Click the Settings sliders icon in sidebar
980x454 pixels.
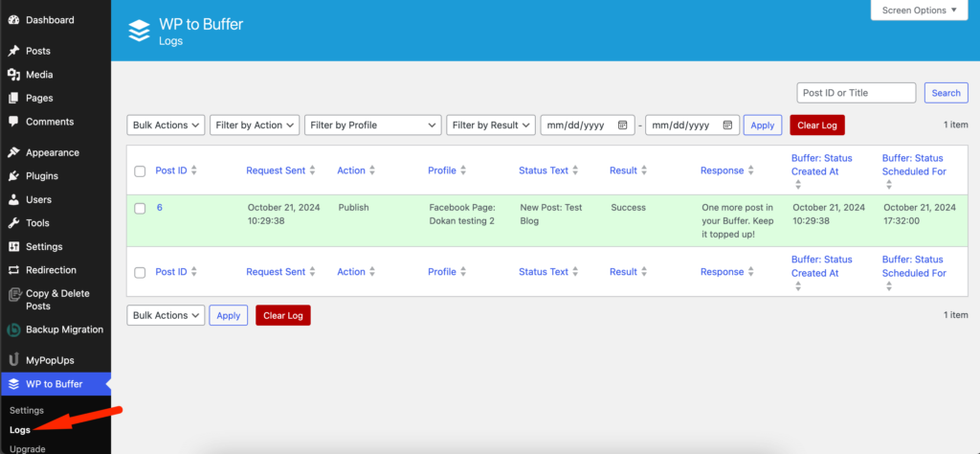[13, 246]
